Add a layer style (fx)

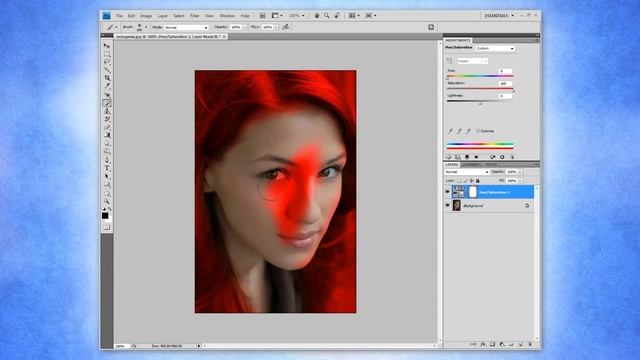(483, 344)
